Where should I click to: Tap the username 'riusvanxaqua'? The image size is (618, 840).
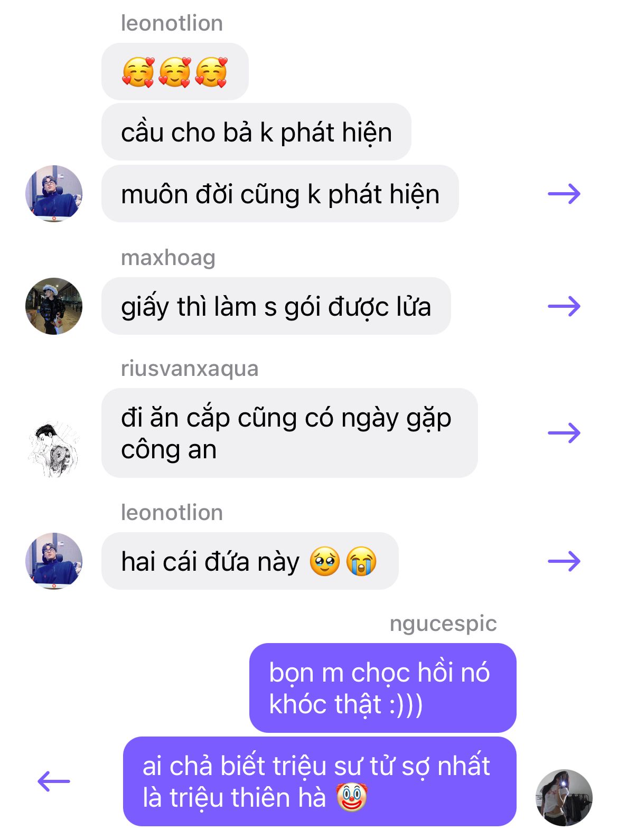point(190,369)
